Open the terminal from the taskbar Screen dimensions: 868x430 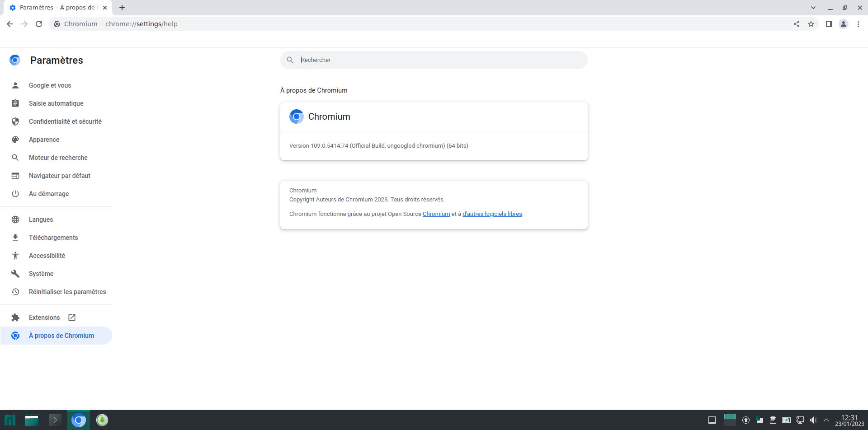55,420
